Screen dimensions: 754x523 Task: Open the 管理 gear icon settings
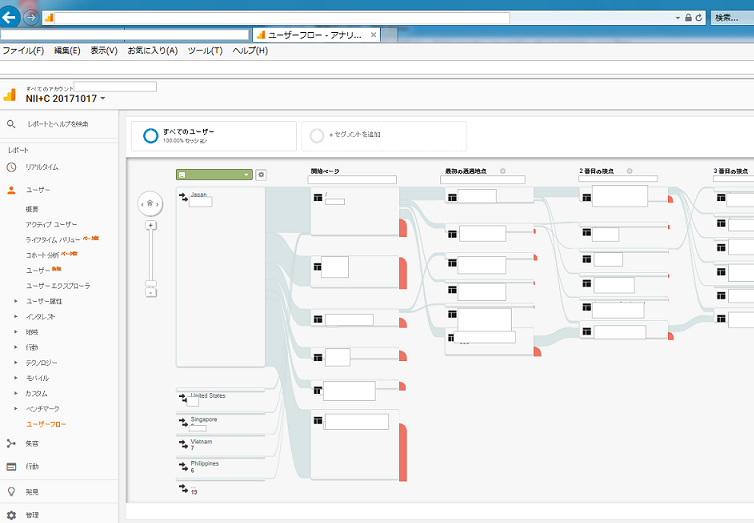11,515
